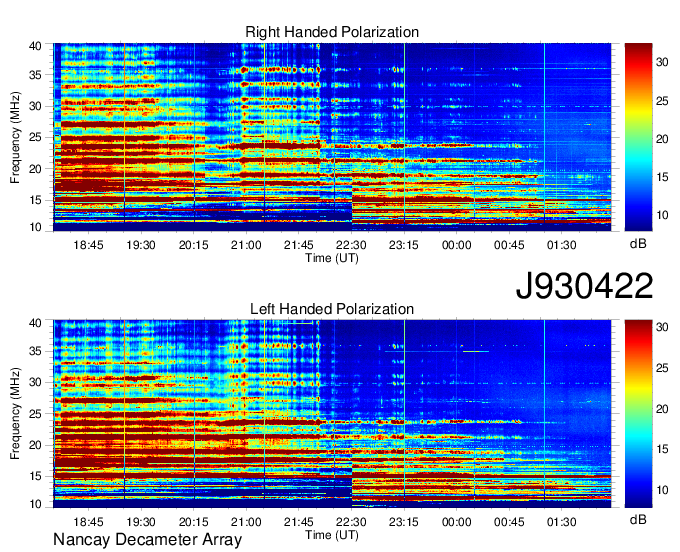Click the 18:45 time tick of Right Handed plot
This screenshot has height=552, width=680.
point(88,245)
